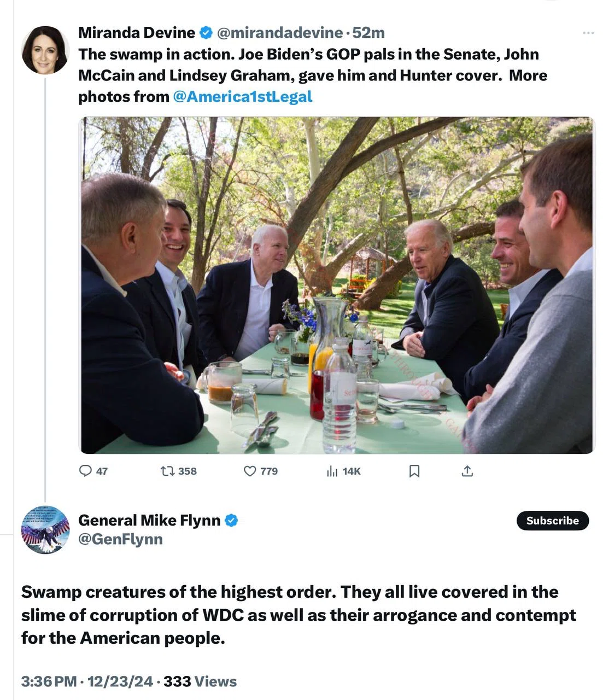Open General Mike Flynn's eagle avatar
603x700 pixels.
(x=45, y=530)
